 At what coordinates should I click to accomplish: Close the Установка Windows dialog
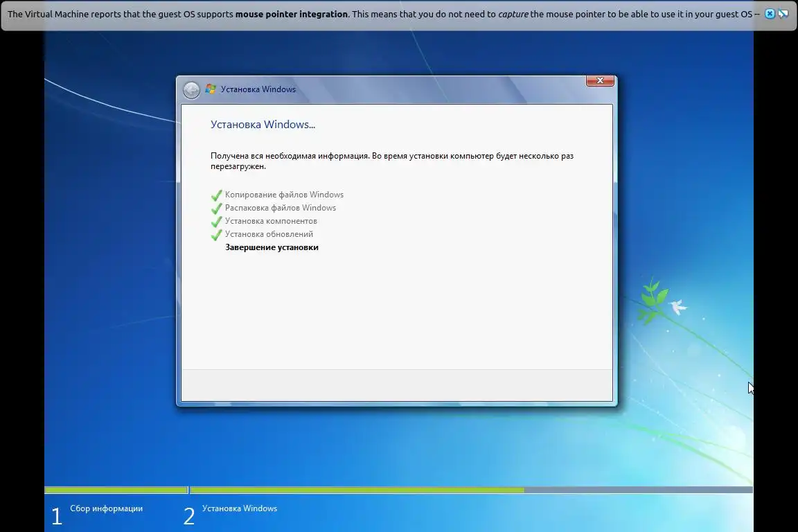600,80
